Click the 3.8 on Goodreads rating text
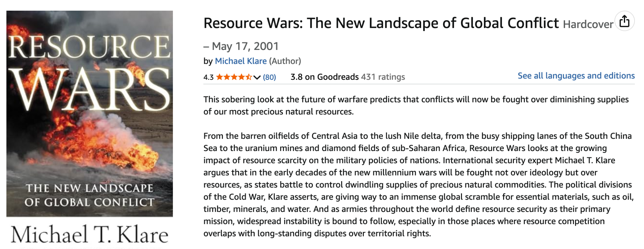The height and width of the screenshot is (249, 644). [x=324, y=77]
